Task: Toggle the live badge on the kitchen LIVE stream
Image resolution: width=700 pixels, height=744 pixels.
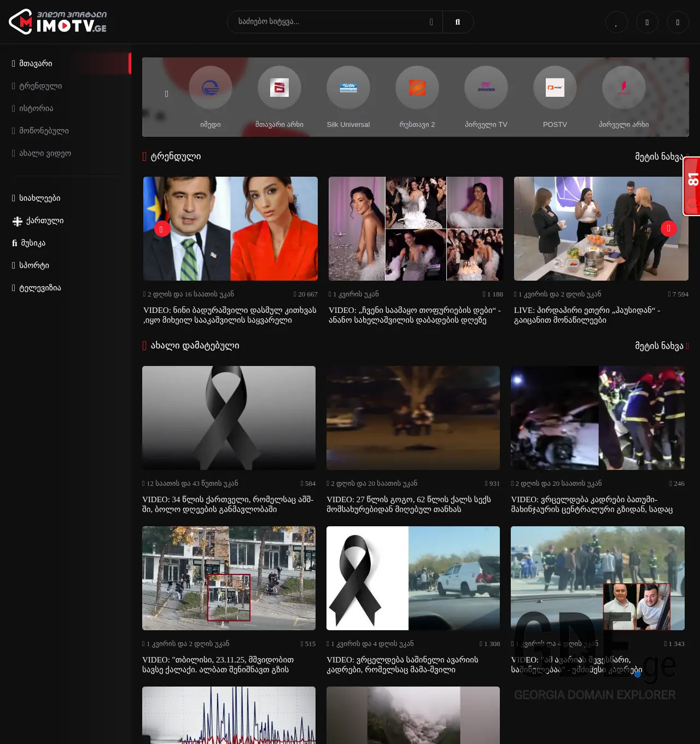Action: [669, 229]
